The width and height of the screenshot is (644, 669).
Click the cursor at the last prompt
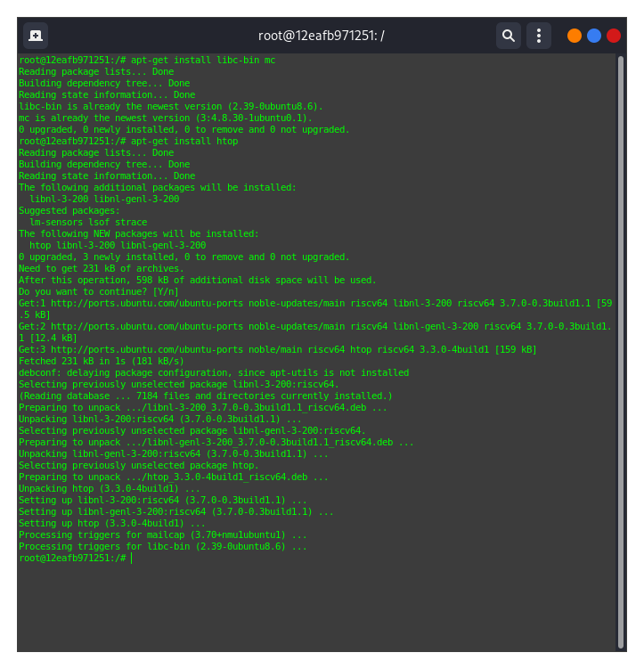(x=131, y=559)
